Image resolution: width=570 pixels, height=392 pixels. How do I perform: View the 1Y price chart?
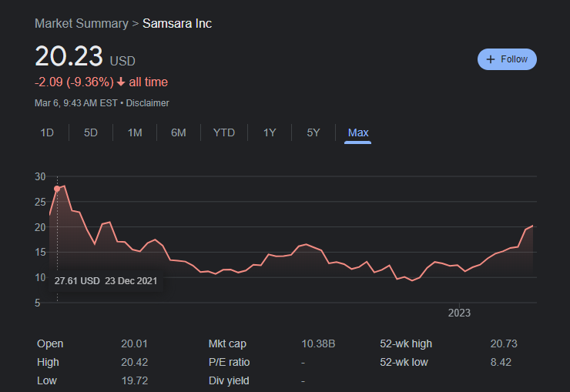(x=270, y=132)
